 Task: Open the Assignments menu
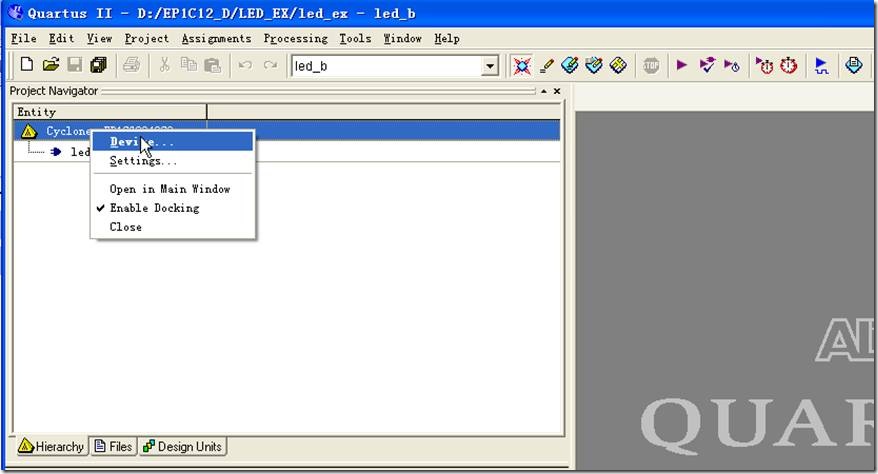point(216,38)
